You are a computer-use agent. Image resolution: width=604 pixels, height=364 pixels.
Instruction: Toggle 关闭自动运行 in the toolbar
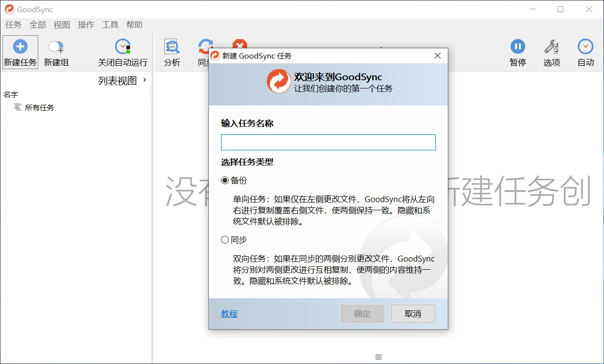pos(123,52)
